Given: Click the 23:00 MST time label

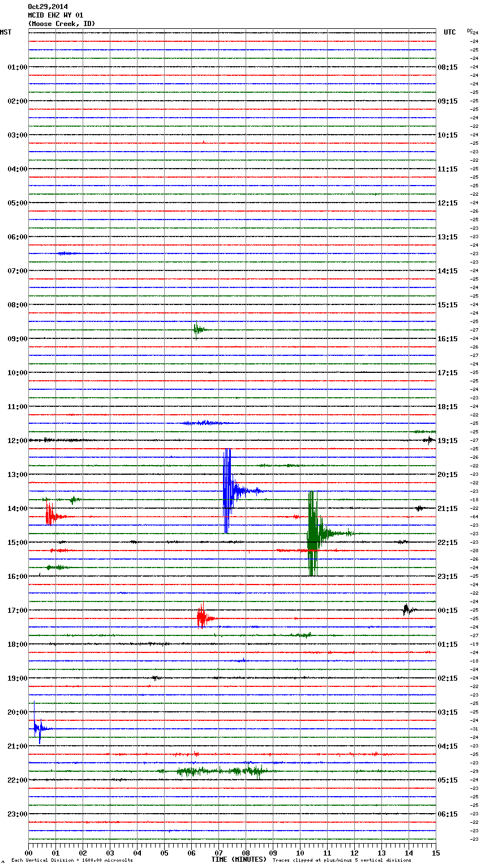Looking at the screenshot, I should click(17, 814).
